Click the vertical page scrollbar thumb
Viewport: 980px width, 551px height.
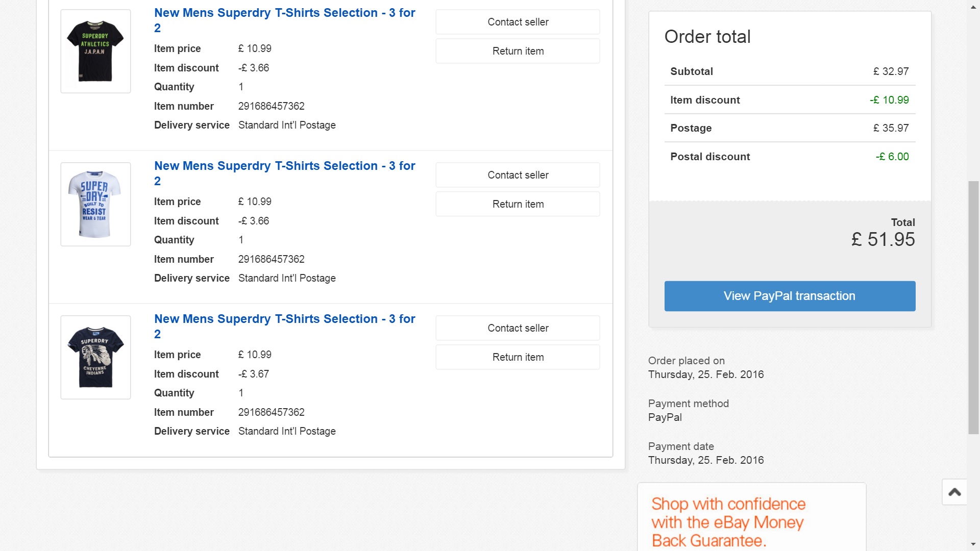click(x=974, y=307)
